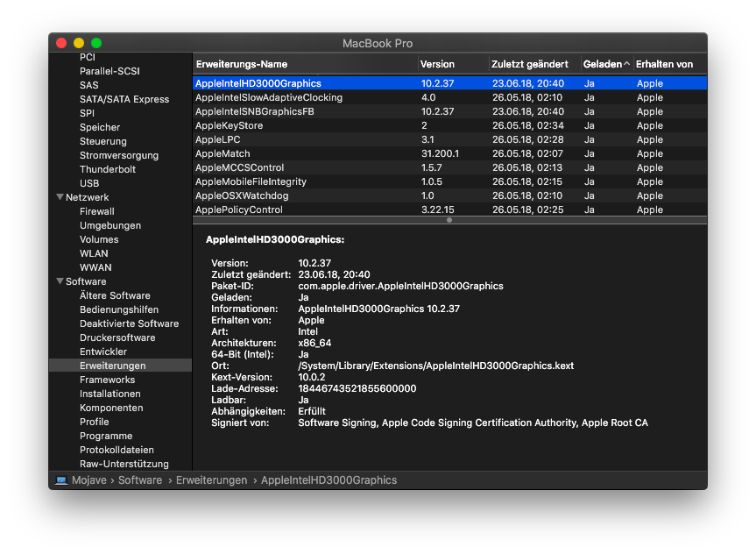Click Software in the path bar
The width and height of the screenshot is (756, 554).
click(x=140, y=480)
